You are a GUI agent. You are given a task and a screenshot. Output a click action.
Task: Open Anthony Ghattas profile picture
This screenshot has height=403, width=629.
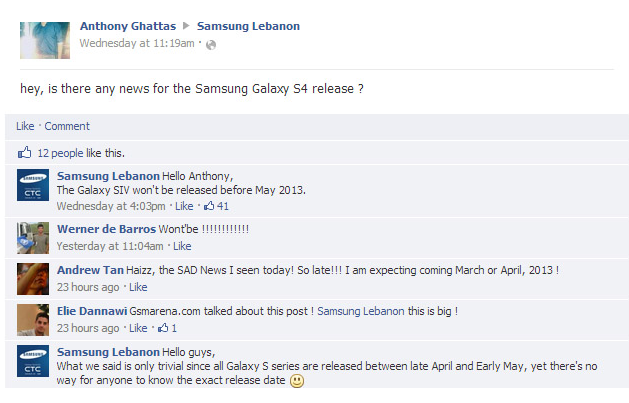(44, 39)
